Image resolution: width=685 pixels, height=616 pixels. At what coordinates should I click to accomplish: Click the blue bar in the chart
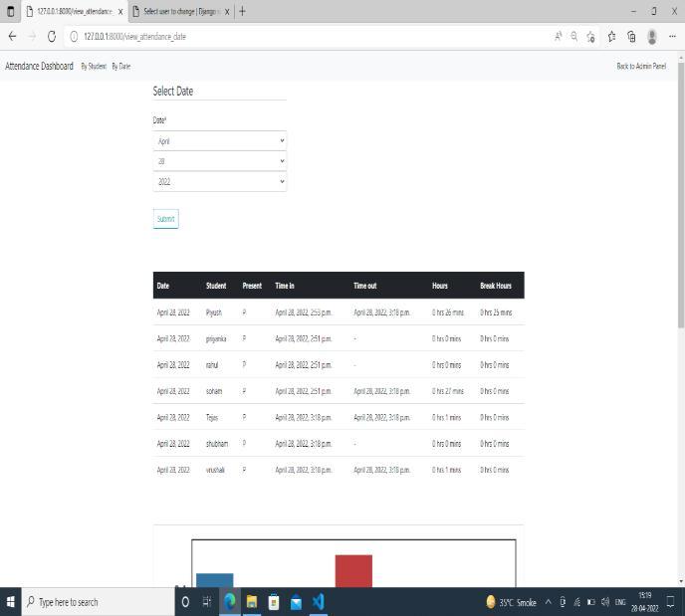(214, 580)
